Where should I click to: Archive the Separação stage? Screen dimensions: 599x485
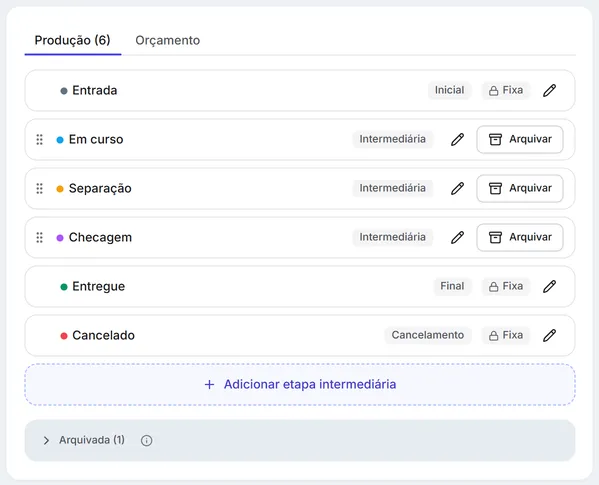(520, 188)
